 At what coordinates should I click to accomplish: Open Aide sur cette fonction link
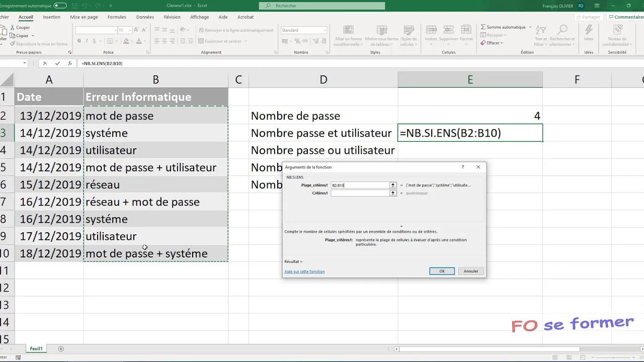point(304,271)
